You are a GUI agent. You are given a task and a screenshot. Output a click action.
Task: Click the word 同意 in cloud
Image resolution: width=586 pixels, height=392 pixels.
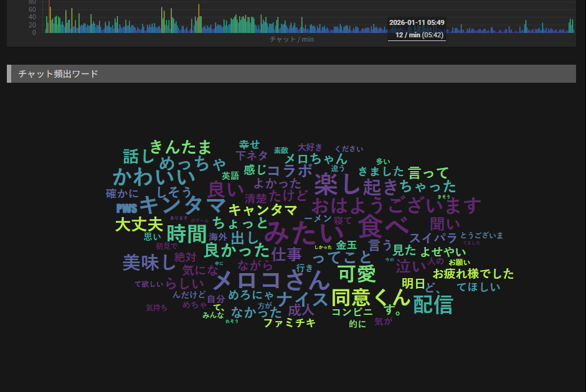(x=351, y=297)
